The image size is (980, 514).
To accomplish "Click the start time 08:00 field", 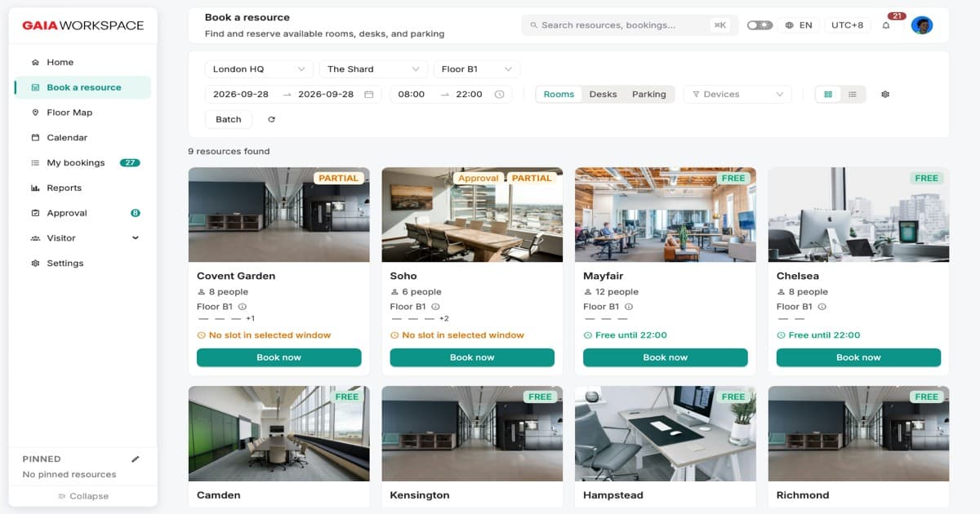I will [x=412, y=95].
